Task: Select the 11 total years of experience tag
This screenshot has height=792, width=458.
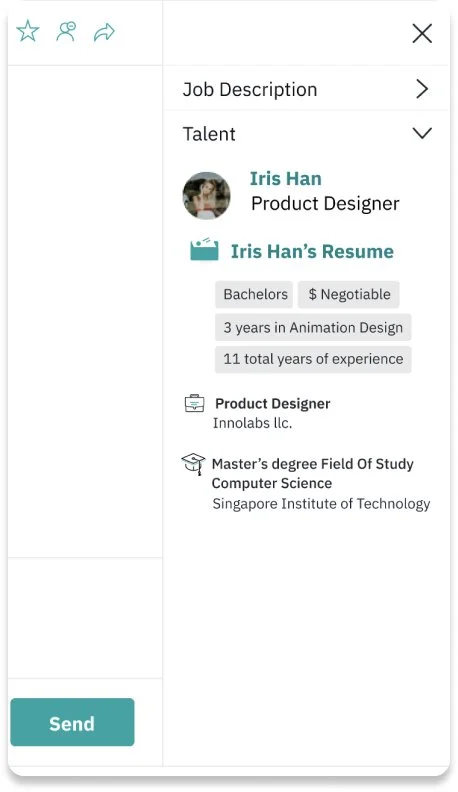Action: coord(313,359)
